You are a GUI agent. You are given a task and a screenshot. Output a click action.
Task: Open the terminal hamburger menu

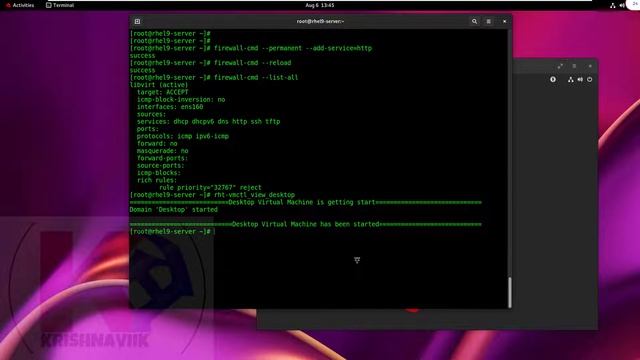[488, 21]
